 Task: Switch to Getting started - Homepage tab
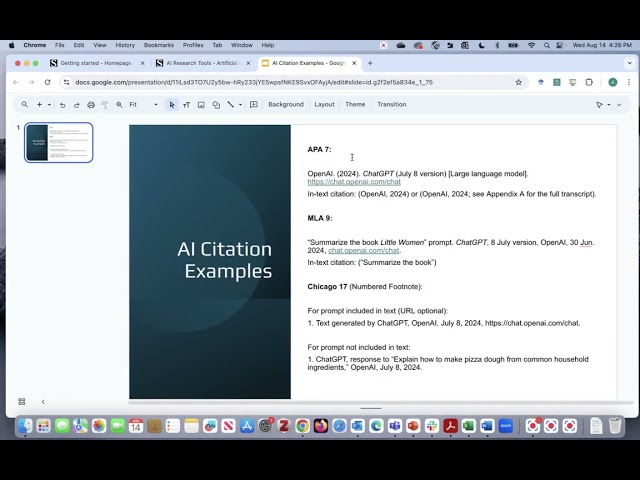[96, 63]
